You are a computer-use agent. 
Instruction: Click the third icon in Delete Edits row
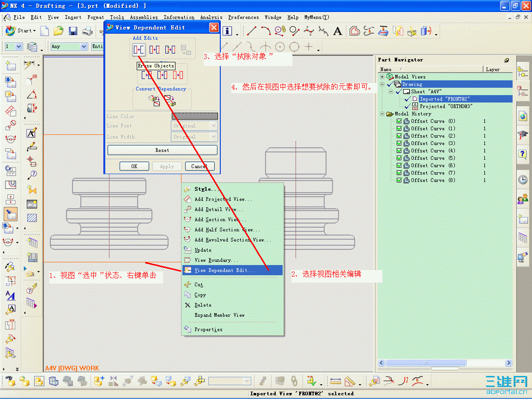[178, 75]
